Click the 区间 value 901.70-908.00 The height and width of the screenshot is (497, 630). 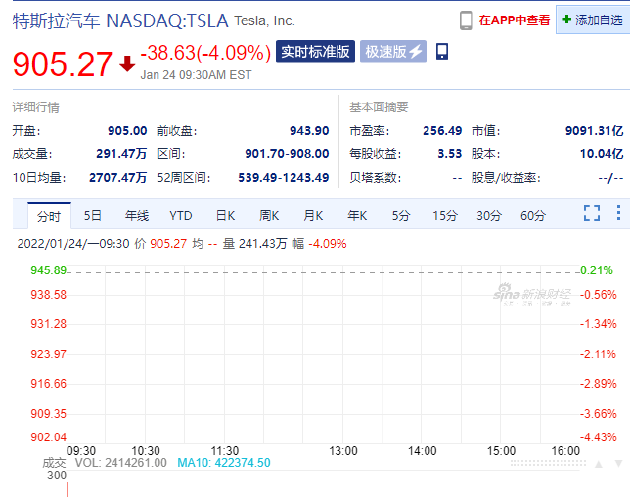(287, 153)
